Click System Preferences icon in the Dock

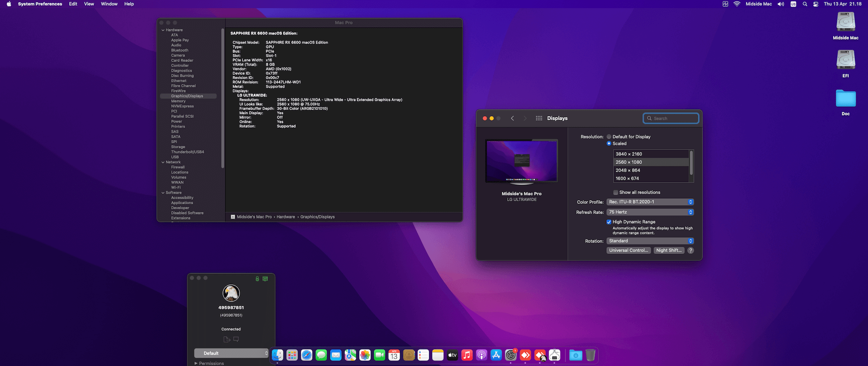pos(511,355)
